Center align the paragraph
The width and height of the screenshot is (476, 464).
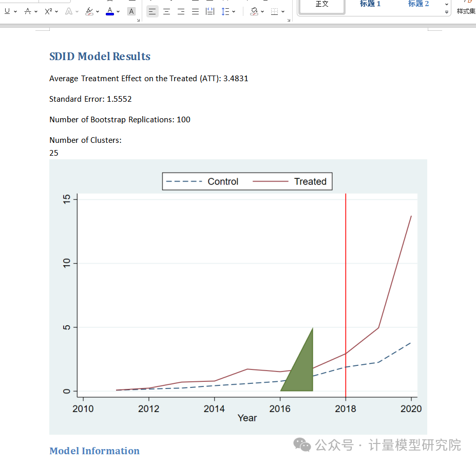pos(167,12)
